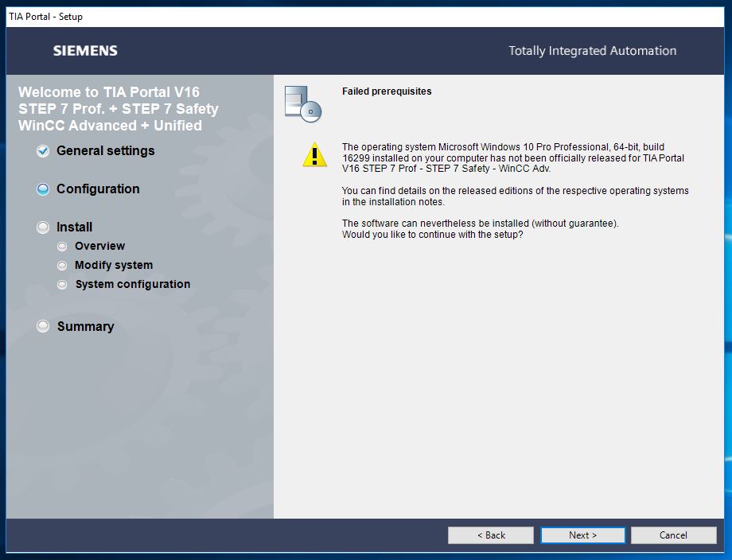Click the small bullet beside Overview
Screen dimensions: 732x560
pyautogui.click(x=62, y=247)
